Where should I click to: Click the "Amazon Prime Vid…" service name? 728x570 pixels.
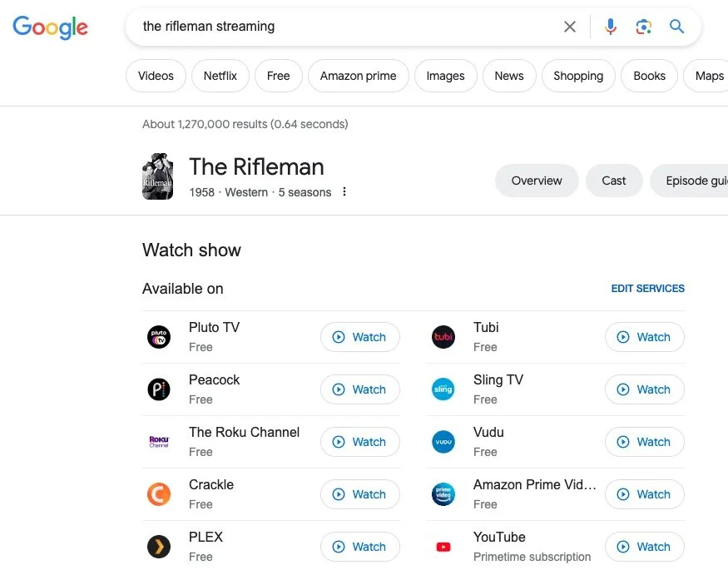(535, 484)
